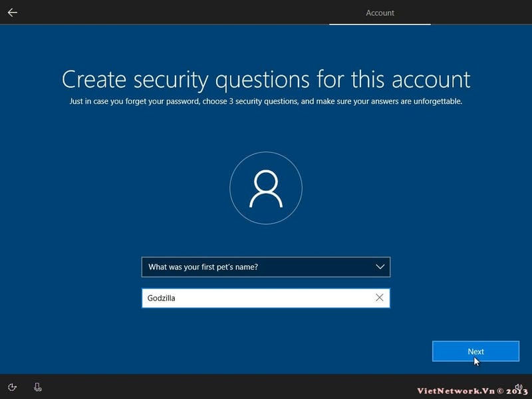Click the volume speaker icon

(518, 385)
